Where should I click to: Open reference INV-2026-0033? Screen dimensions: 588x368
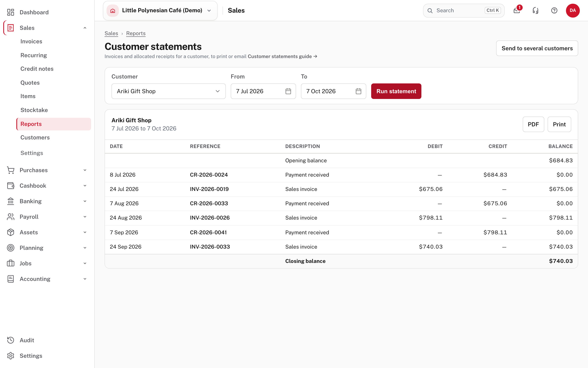(x=210, y=247)
